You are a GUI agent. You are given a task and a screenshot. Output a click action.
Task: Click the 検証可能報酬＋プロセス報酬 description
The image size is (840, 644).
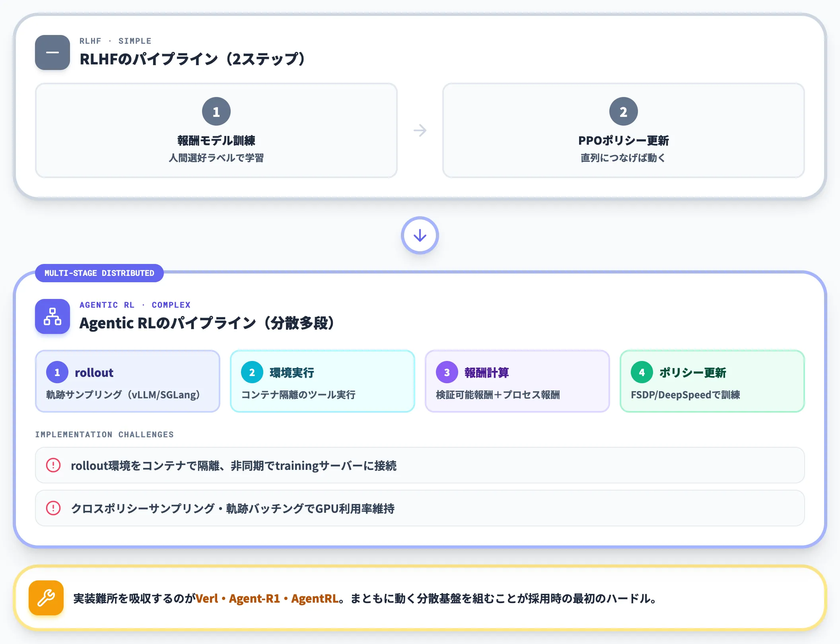[498, 395]
